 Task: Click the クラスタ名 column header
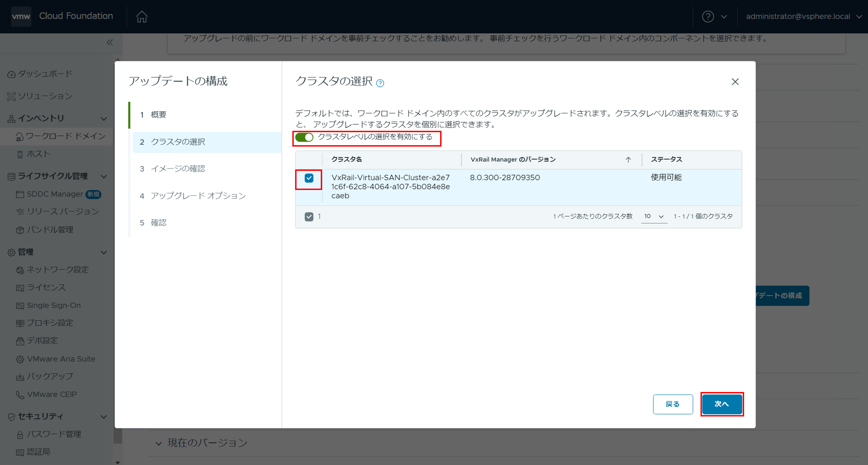[x=346, y=159]
